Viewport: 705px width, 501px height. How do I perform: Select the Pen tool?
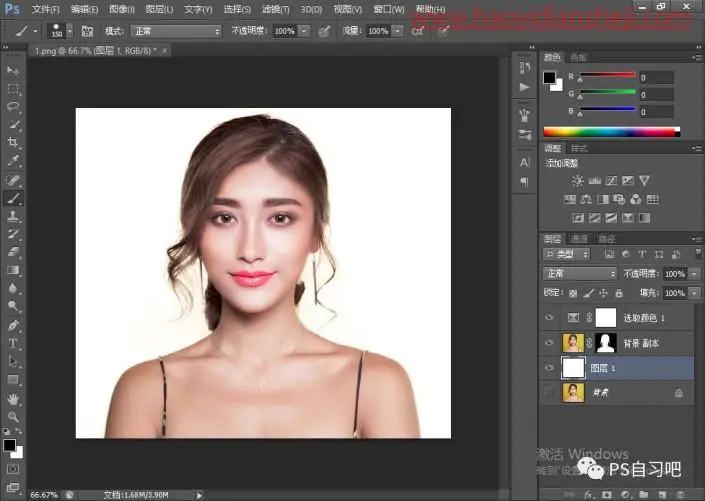[x=13, y=325]
